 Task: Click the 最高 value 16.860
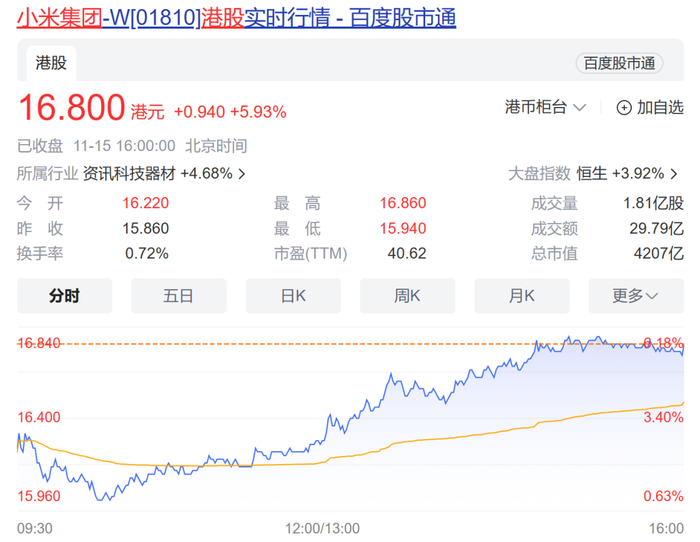(403, 203)
